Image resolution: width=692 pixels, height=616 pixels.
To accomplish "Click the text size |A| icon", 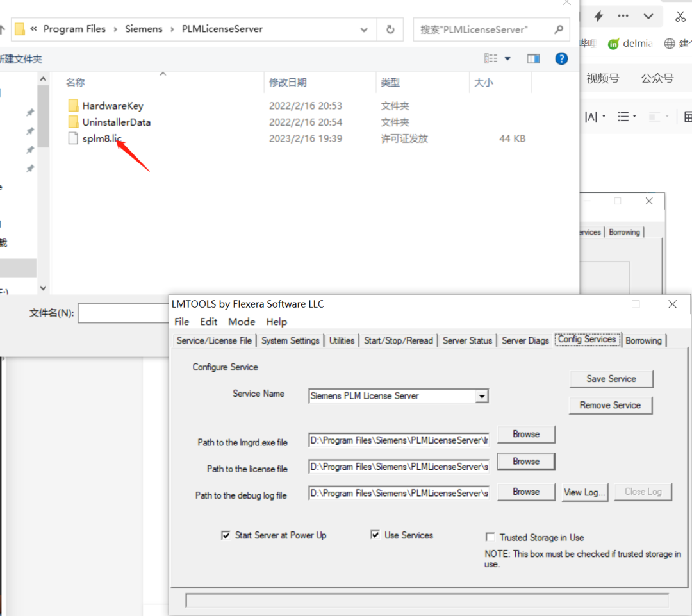I will (591, 117).
